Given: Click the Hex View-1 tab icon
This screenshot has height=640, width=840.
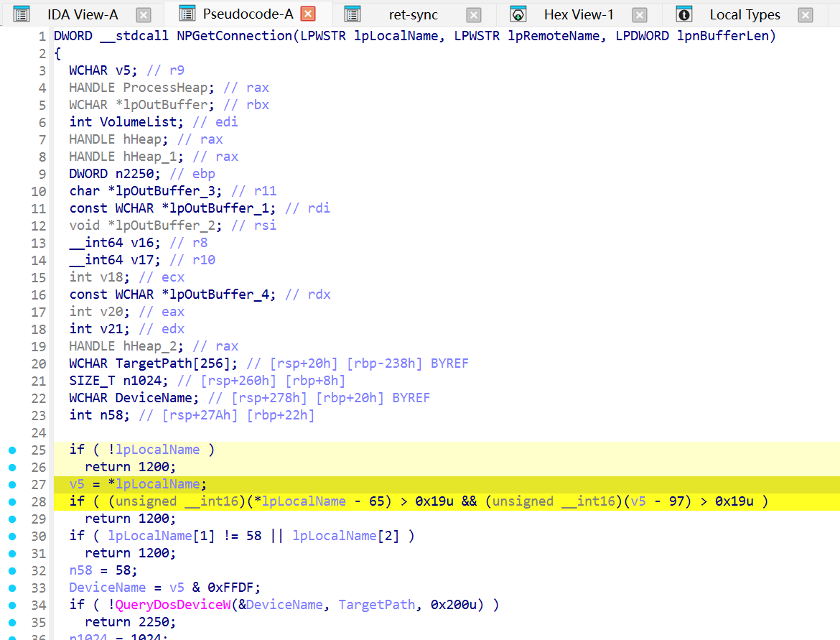Looking at the screenshot, I should [x=518, y=14].
